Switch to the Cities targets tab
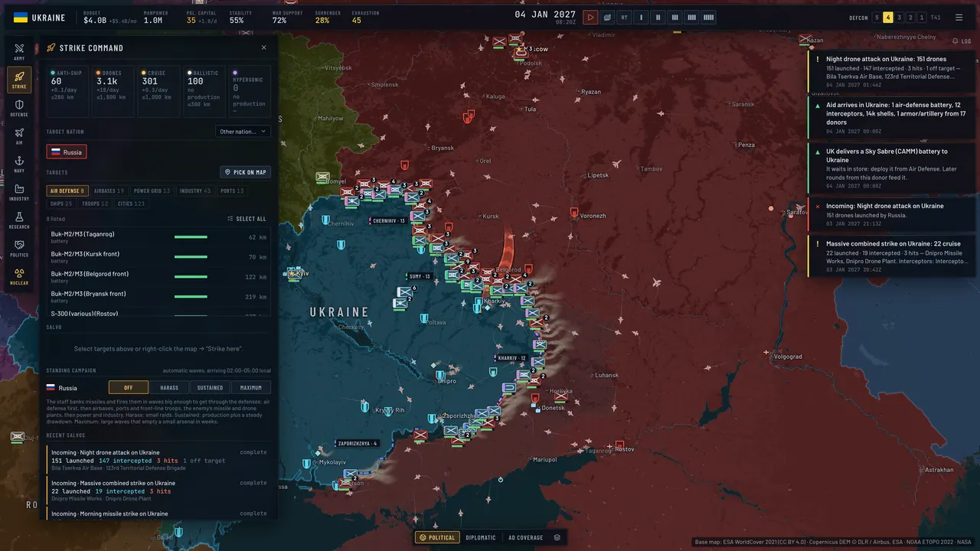The image size is (980, 551). pyautogui.click(x=131, y=204)
